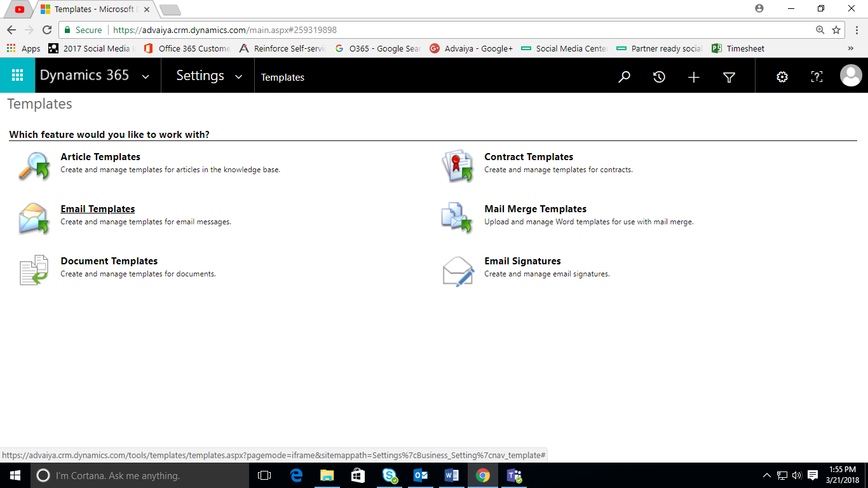The width and height of the screenshot is (868, 488).
Task: Open recently viewed items history icon
Action: click(x=659, y=77)
